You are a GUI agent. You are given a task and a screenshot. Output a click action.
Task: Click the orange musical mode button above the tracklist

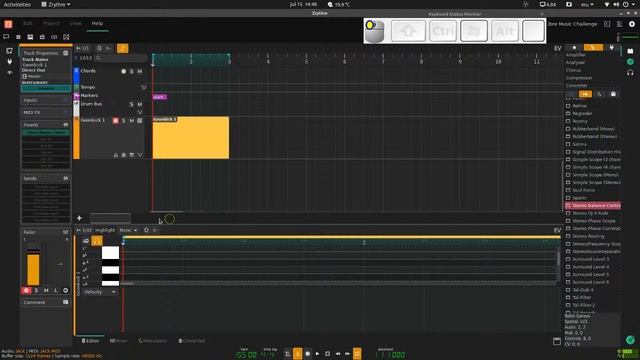(122, 48)
